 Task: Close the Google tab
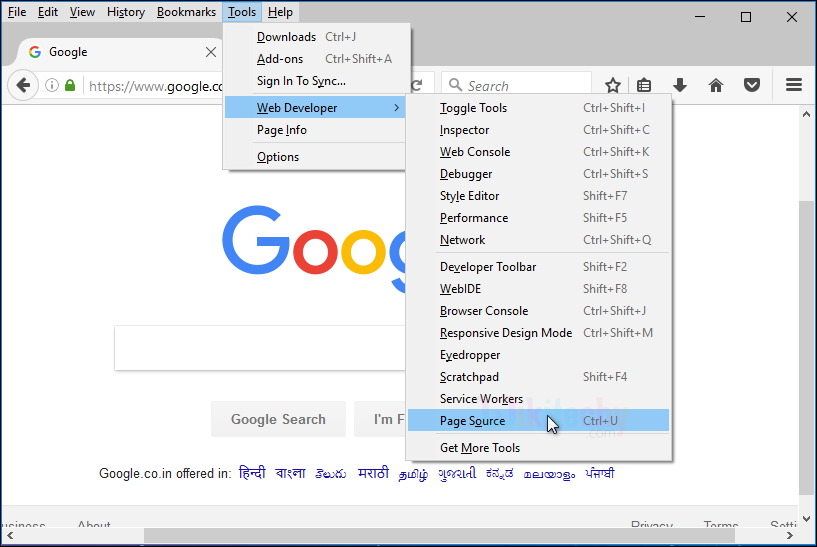(211, 52)
